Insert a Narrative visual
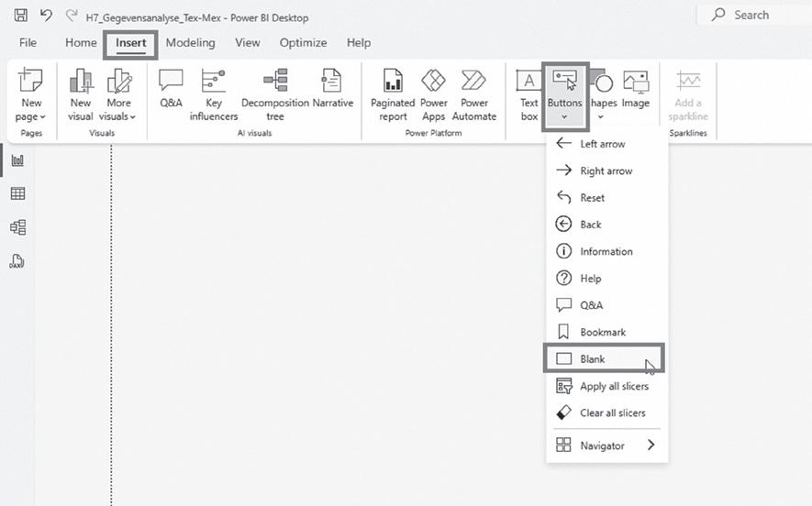The width and height of the screenshot is (812, 506). tap(332, 89)
